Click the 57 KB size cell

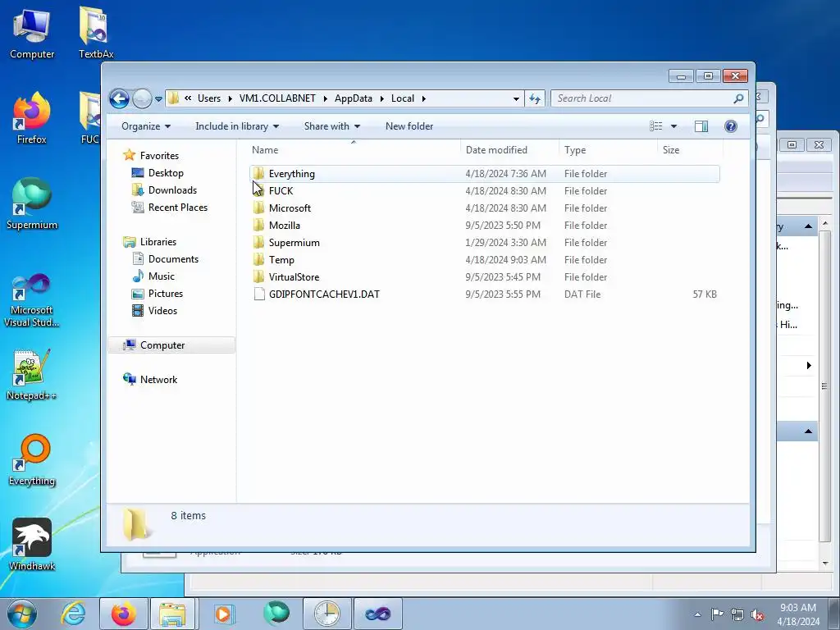point(705,294)
